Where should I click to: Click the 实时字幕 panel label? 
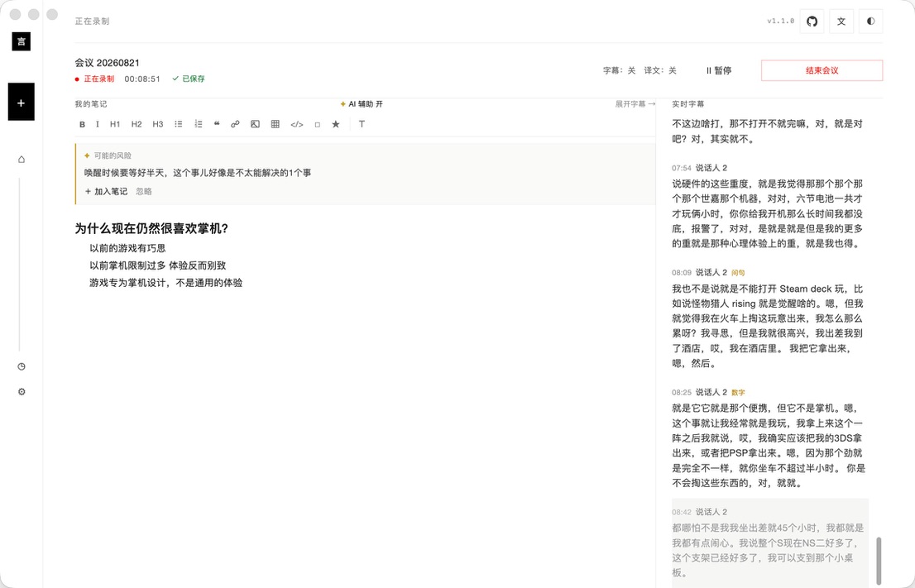coord(688,104)
